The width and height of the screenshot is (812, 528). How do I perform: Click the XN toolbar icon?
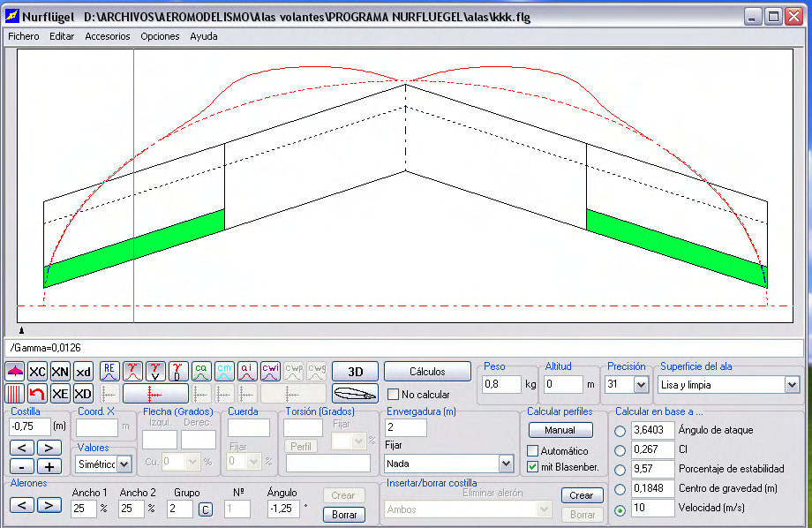(60, 372)
